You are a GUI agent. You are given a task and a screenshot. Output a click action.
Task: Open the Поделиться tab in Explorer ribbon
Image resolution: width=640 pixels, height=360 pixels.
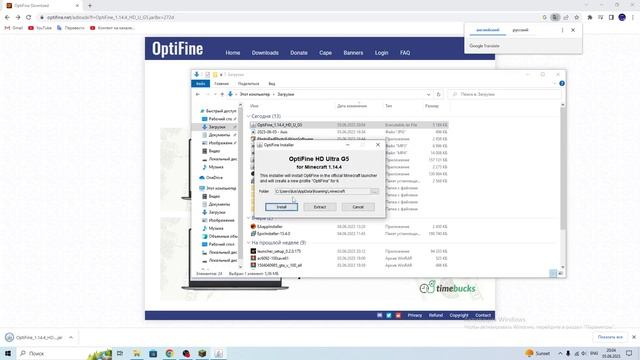pos(248,84)
